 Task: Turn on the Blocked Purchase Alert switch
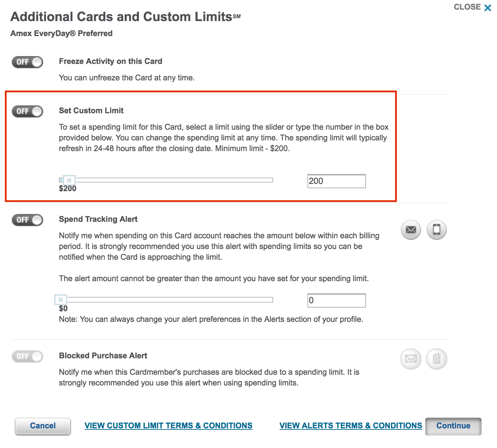(x=27, y=356)
